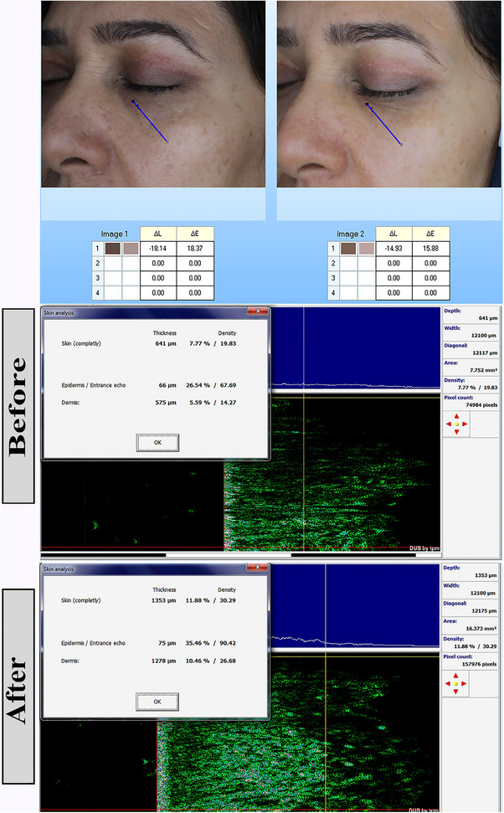Click the up arrow in the After panel
The height and width of the screenshot is (813, 504).
(x=456, y=677)
